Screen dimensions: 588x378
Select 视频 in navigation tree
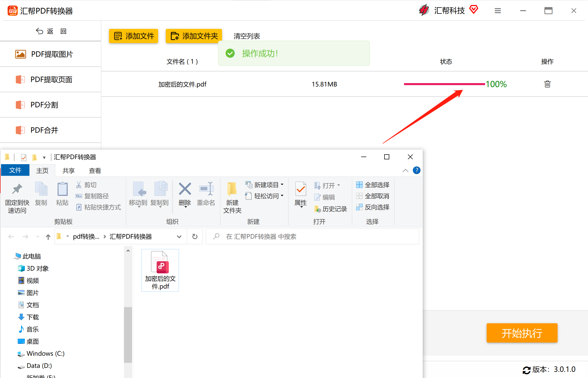click(x=28, y=281)
